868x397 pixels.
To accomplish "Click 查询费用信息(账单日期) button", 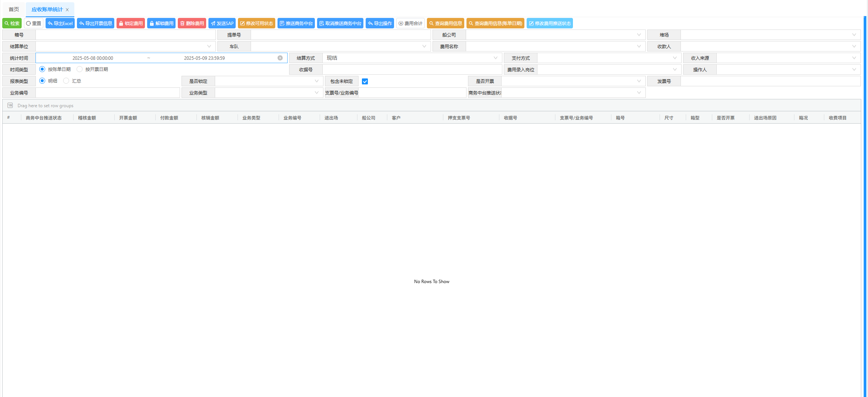I will 495,23.
